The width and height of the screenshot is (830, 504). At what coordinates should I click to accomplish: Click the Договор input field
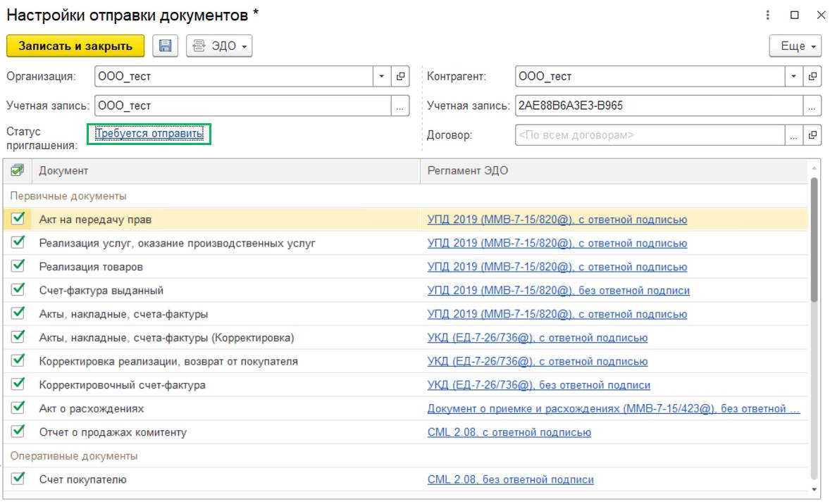click(x=650, y=135)
